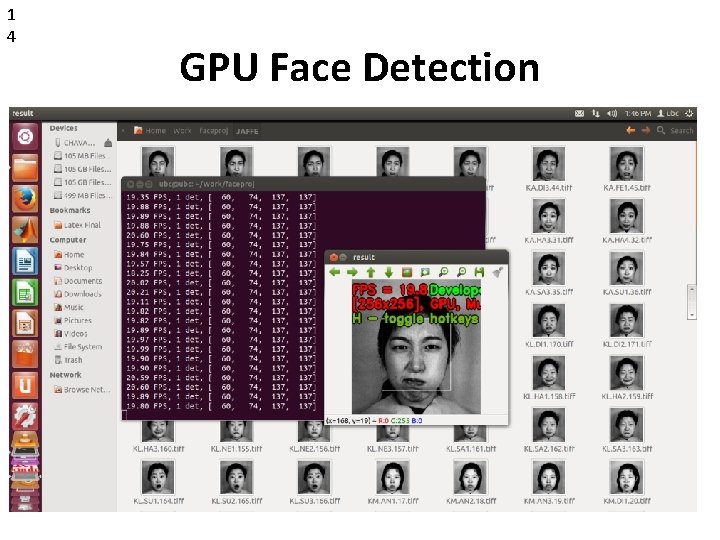The height and width of the screenshot is (540, 720).
Task: Go forward in the file manager
Action: 646,130
